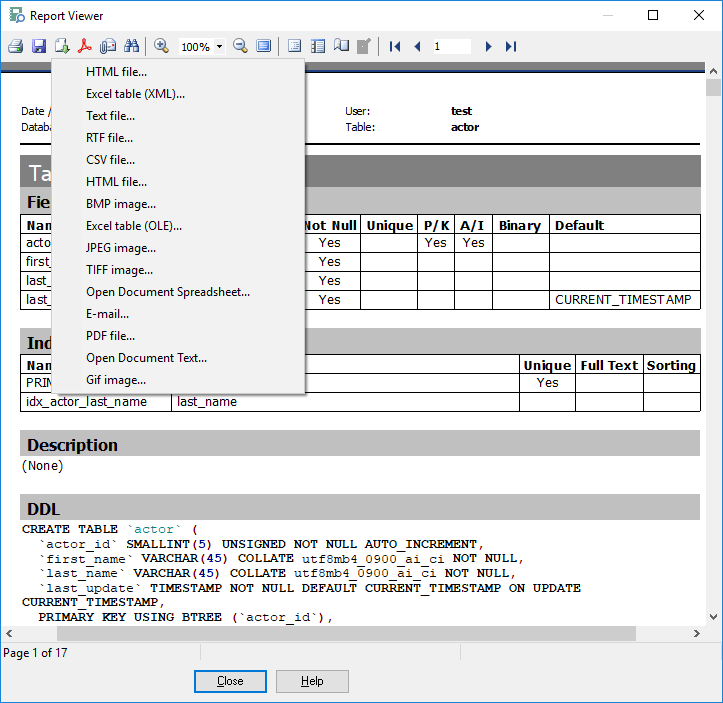Select PDF file export entry

pos(110,336)
